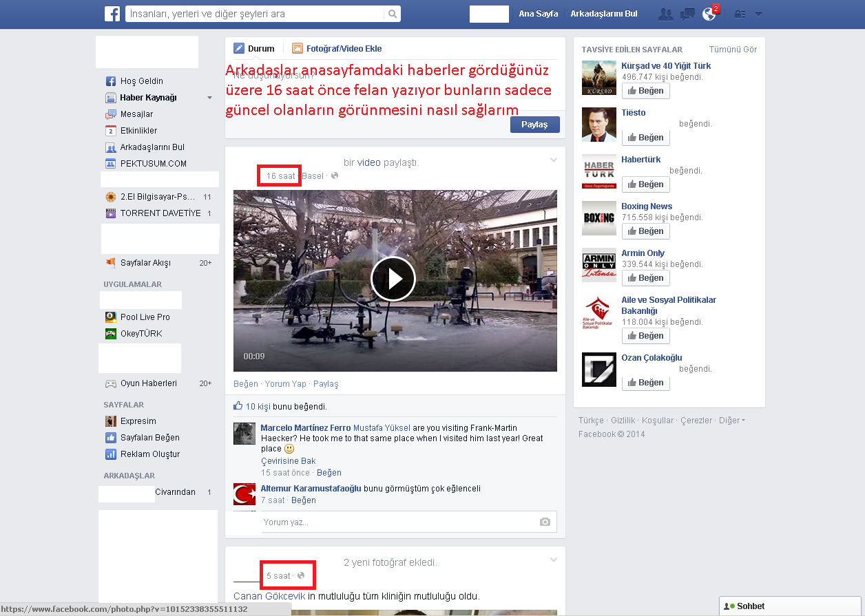
Task: Select the Durum tab
Action: (254, 48)
